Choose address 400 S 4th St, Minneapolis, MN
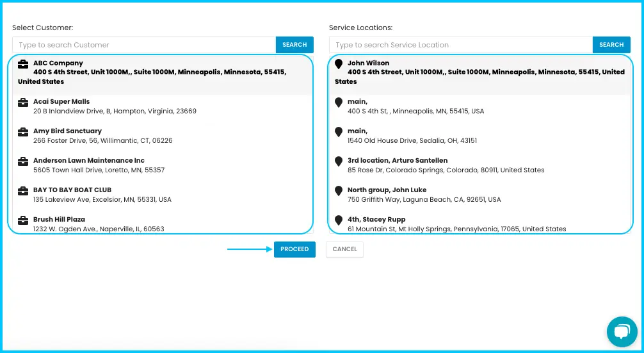 (x=415, y=111)
